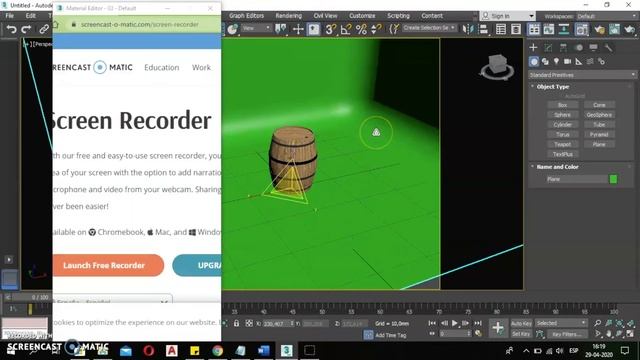
Task: Click the Pyramid primitive button
Action: (x=599, y=134)
